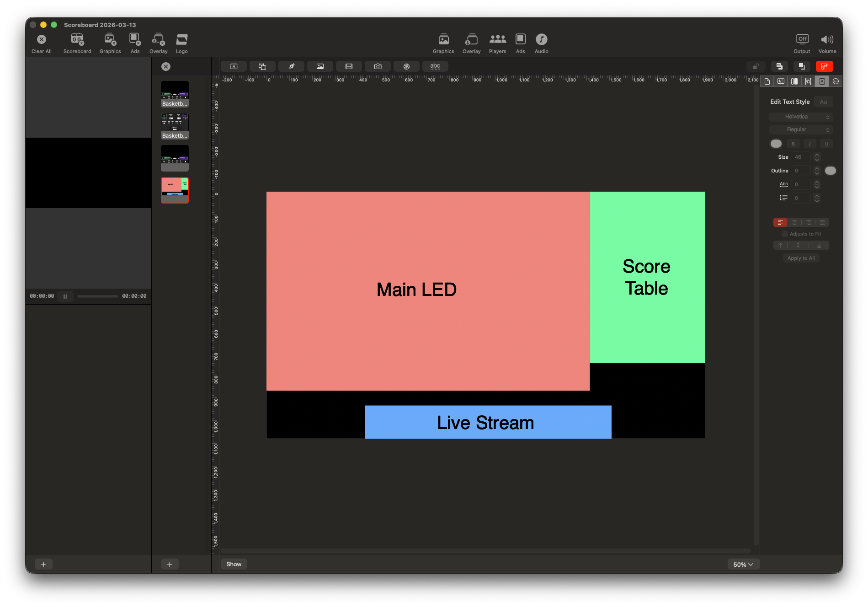Open the 50% zoom dropdown
868x607 pixels.
tap(743, 564)
